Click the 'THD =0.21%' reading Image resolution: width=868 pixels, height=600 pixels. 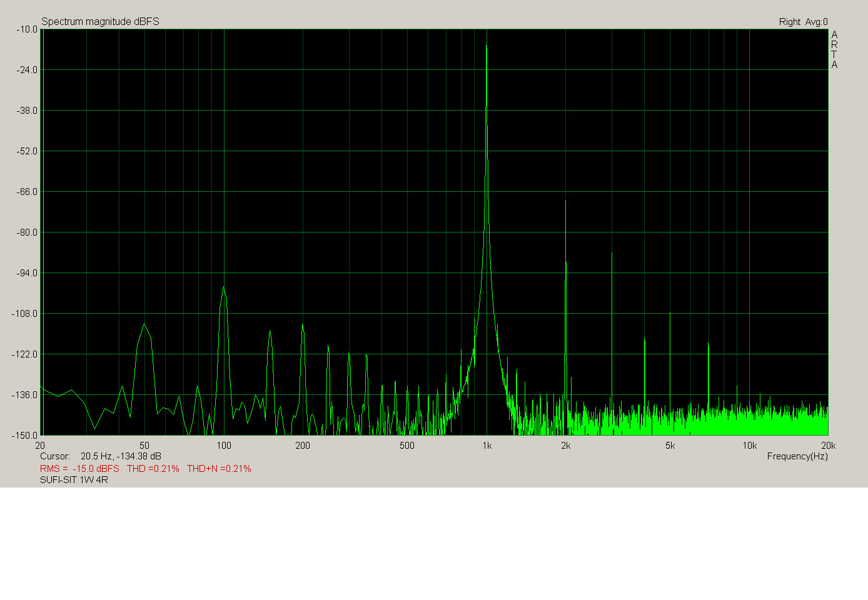pos(153,469)
